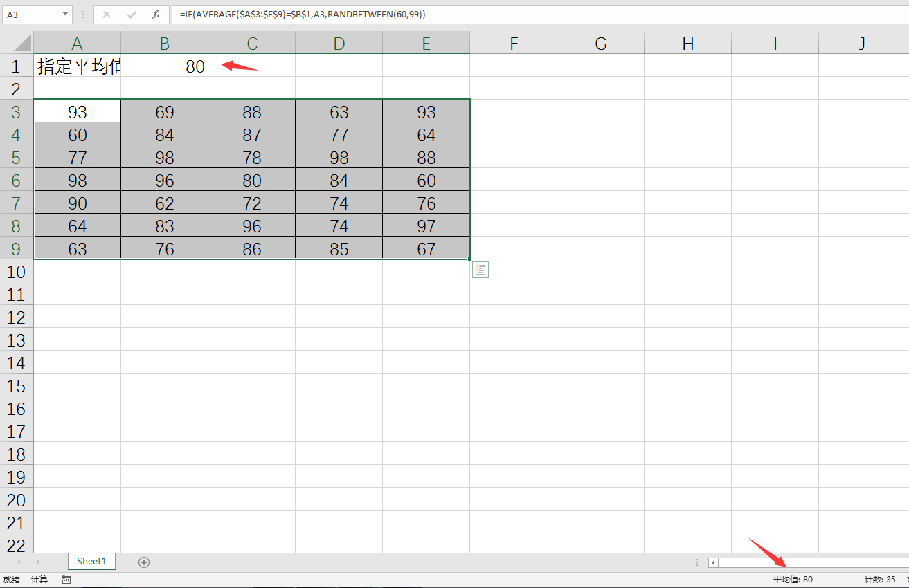
Task: Click the 平均值: 80 status bar entry
Action: point(793,579)
